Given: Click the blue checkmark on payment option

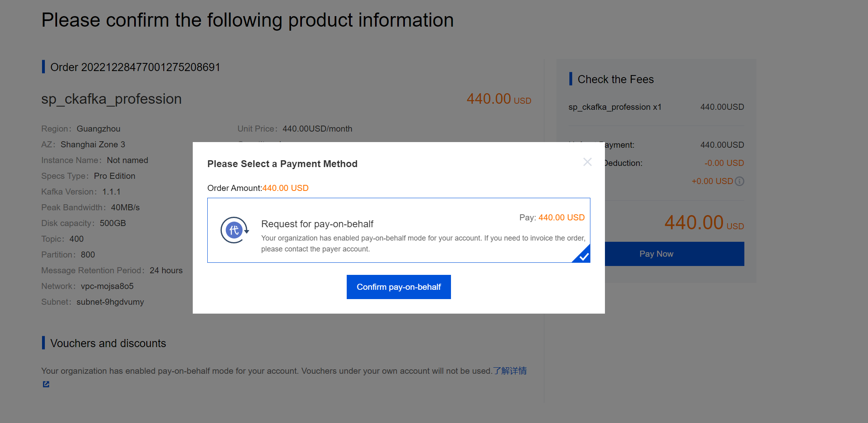Looking at the screenshot, I should [583, 256].
